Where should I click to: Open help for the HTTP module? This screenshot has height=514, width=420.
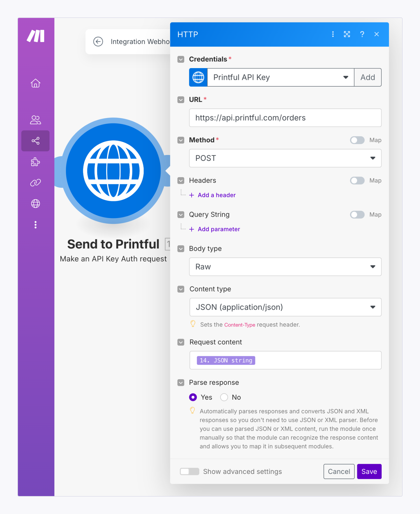click(x=362, y=34)
